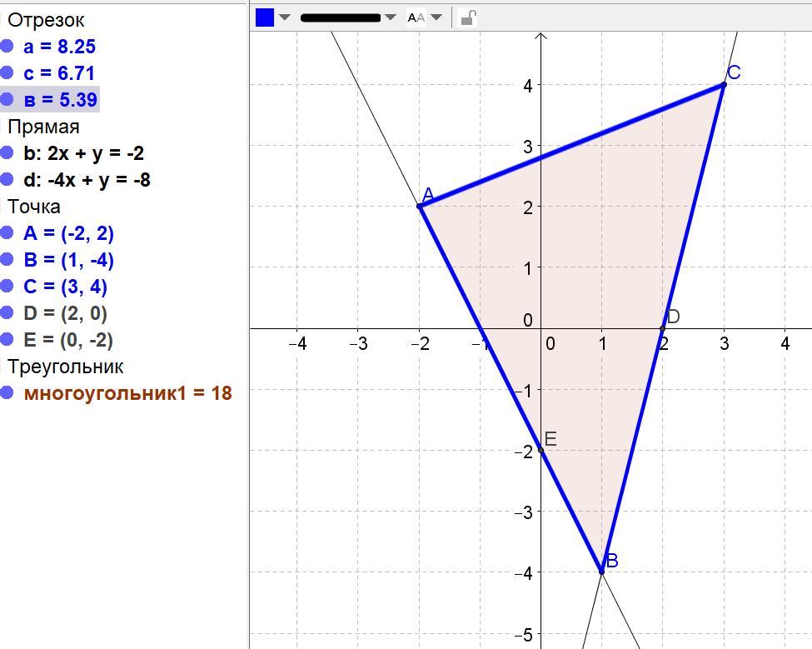
Task: Select line equation b: 2x + y = -2
Action: (x=84, y=153)
